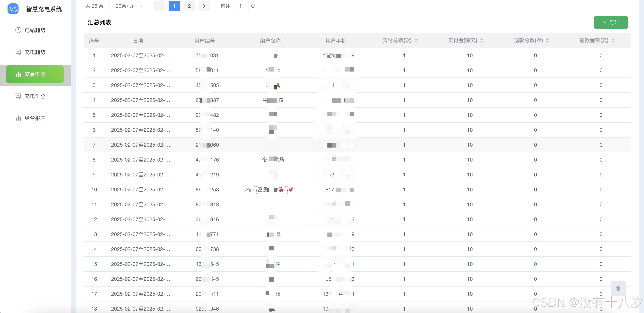Click the bar chart icon beside 交易汇总
The height and width of the screenshot is (313, 644).
[x=18, y=74]
